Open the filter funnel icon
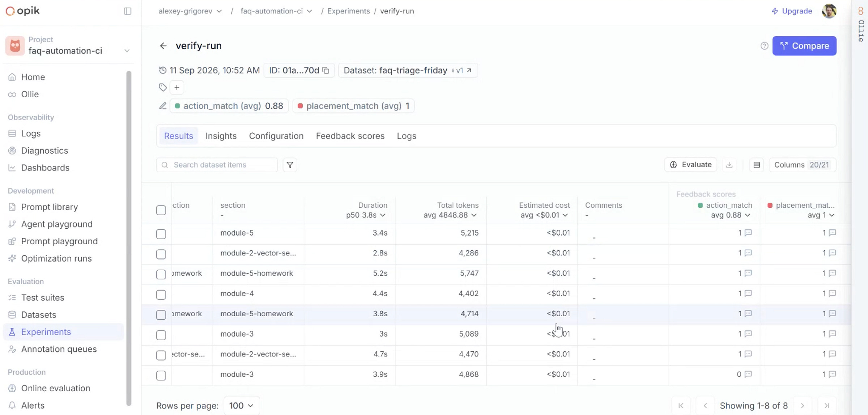Viewport: 868px width, 415px height. click(x=290, y=165)
